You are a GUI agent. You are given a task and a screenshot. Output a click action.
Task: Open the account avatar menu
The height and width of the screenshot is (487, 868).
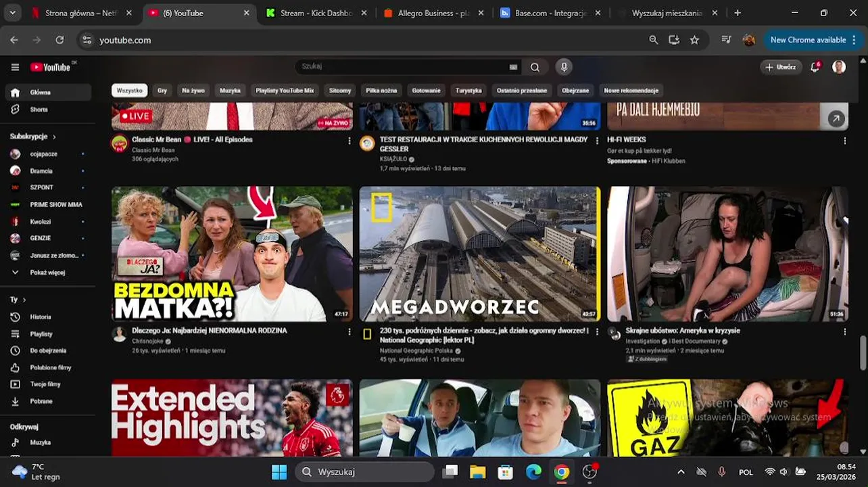pyautogui.click(x=839, y=67)
